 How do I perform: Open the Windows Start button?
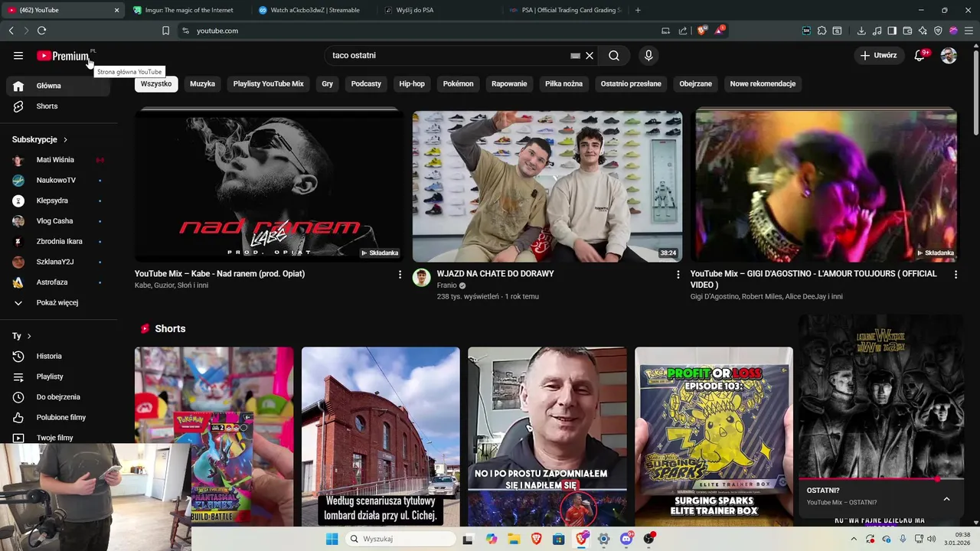332,539
